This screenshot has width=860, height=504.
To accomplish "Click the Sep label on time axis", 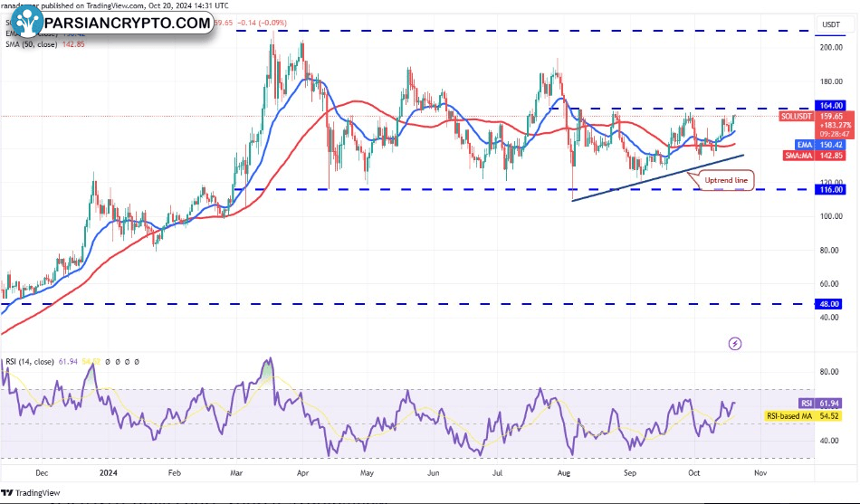I will click(630, 472).
